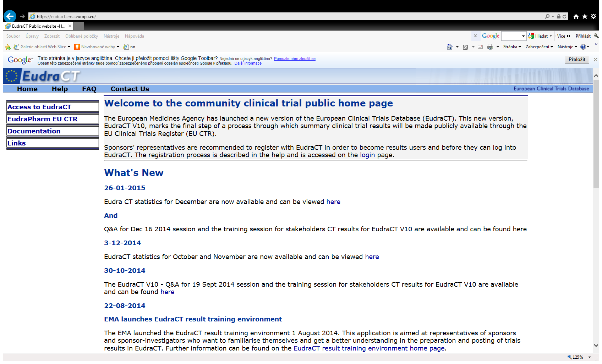Click the Print icon in command bar

tap(490, 47)
